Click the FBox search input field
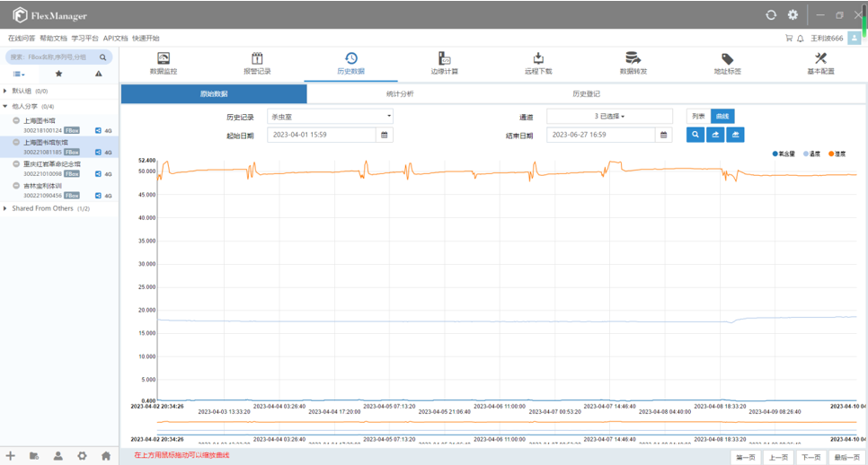 (x=52, y=57)
